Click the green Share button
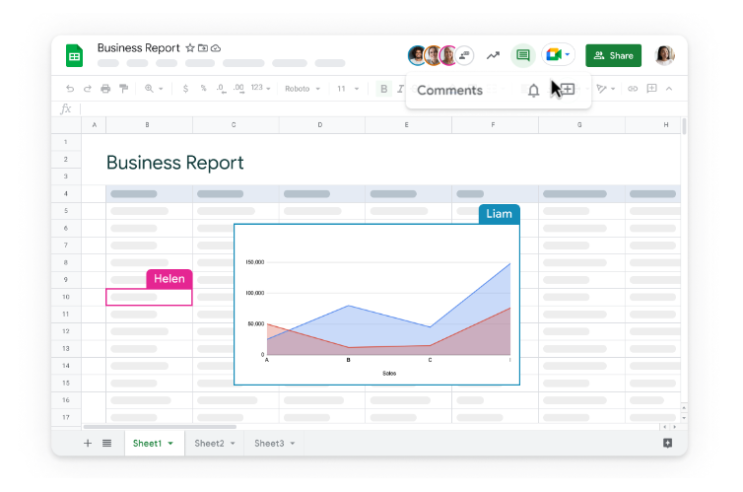This screenshot has height=492, width=743. 614,55
